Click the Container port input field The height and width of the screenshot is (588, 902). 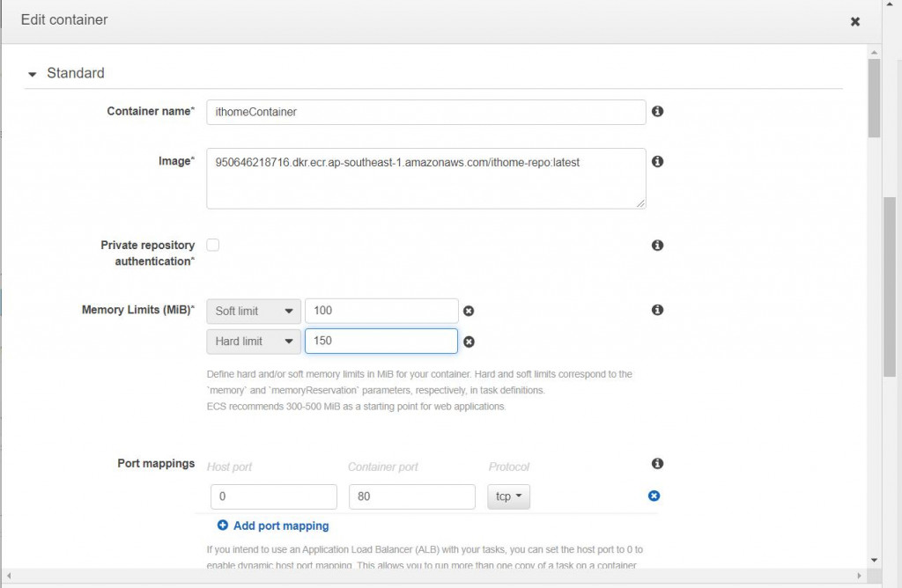click(412, 496)
